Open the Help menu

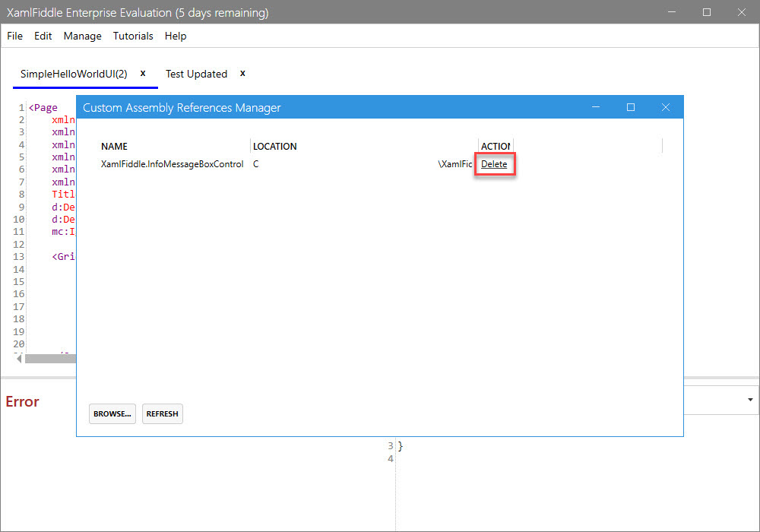(x=176, y=36)
